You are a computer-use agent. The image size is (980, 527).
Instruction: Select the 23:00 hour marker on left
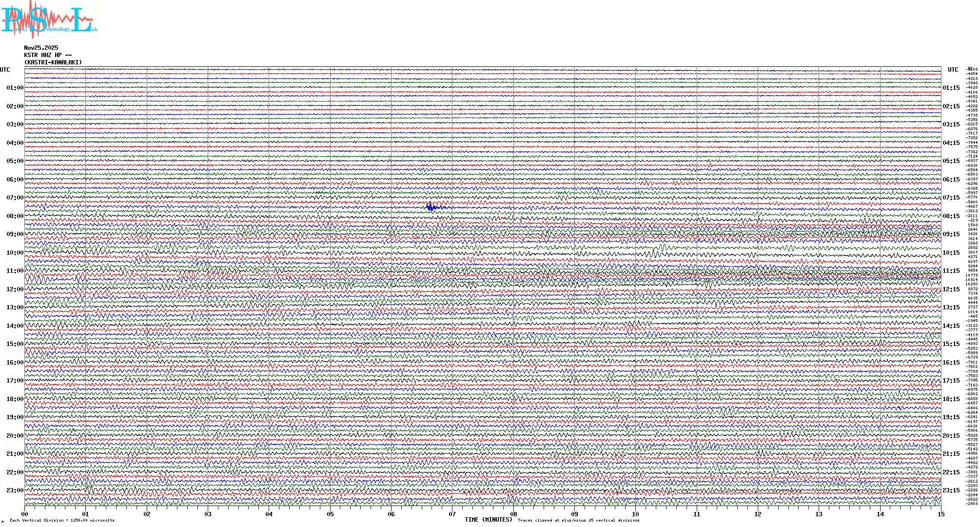(x=15, y=490)
